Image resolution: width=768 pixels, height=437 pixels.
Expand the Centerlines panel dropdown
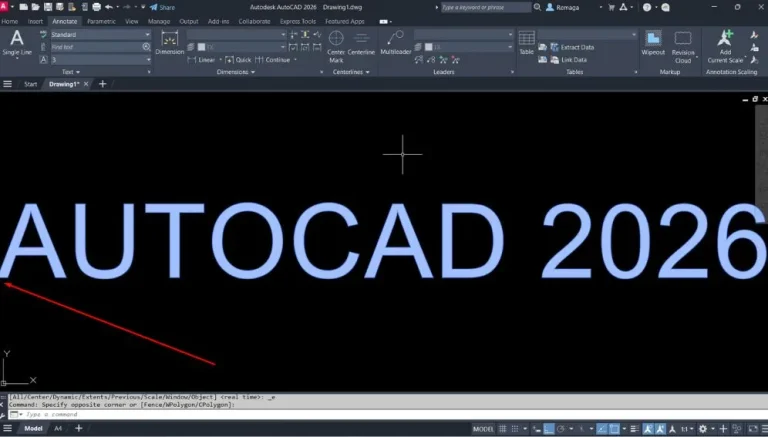351,72
